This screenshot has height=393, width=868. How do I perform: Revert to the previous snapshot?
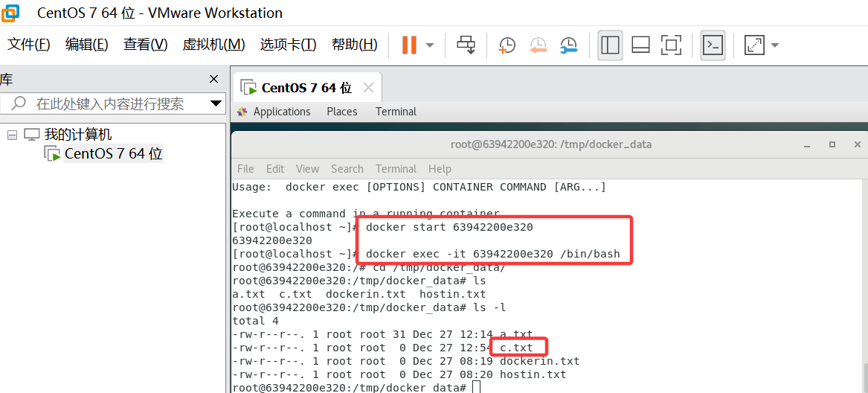[538, 45]
